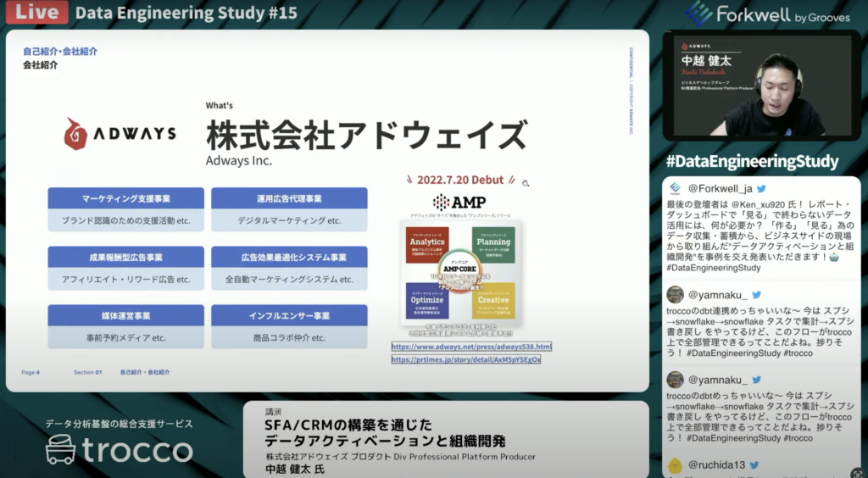The height and width of the screenshot is (478, 868).
Task: Click the AMP logo on the slide
Action: 459,203
